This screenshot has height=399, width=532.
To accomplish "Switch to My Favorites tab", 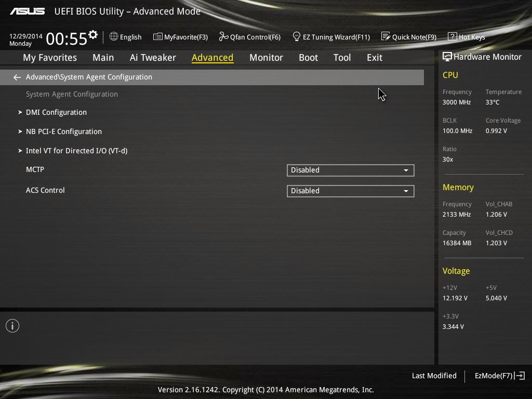I will [50, 58].
